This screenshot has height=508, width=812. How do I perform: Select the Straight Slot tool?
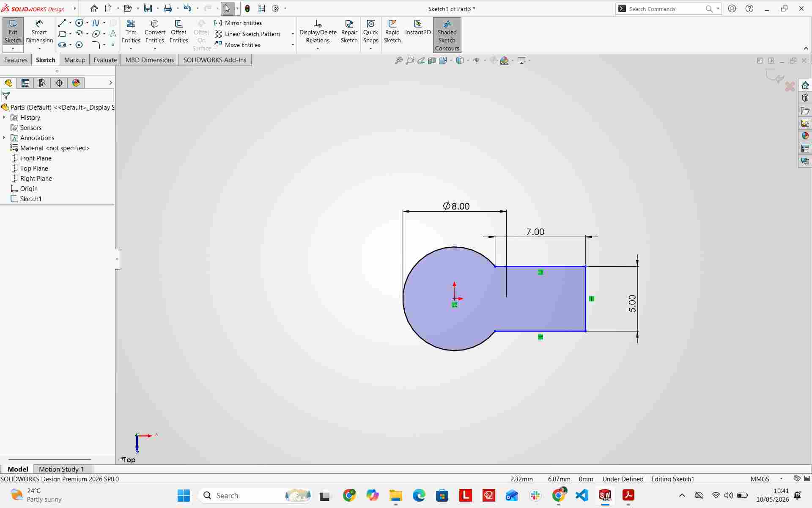point(62,45)
